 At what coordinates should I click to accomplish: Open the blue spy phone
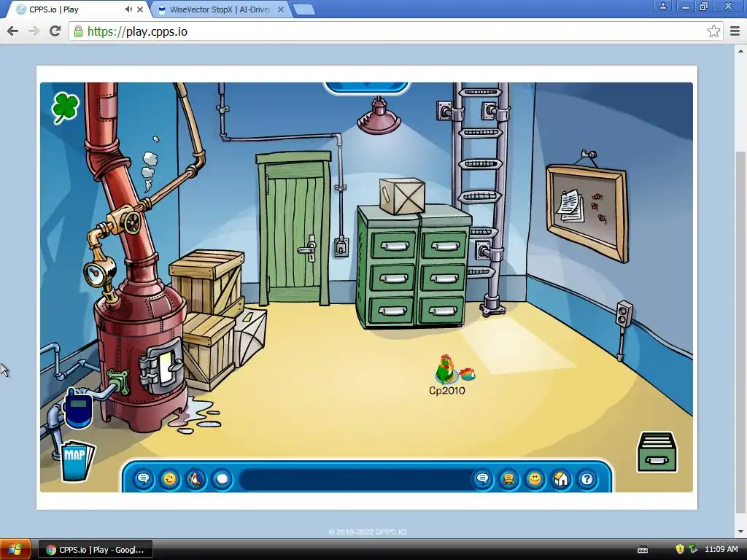coord(77,408)
